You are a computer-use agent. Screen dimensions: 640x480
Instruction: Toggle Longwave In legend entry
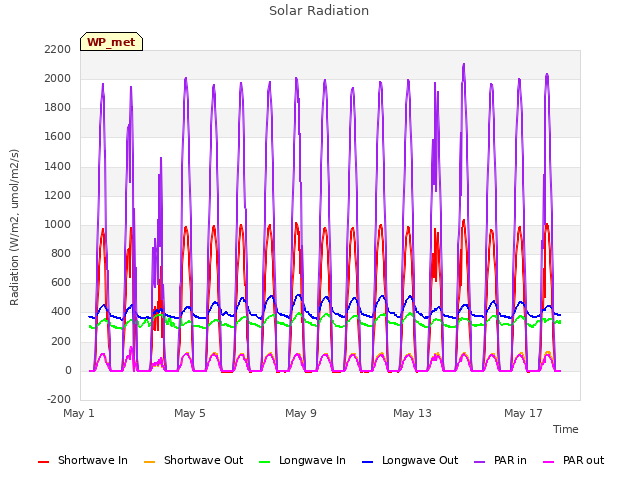tap(302, 460)
